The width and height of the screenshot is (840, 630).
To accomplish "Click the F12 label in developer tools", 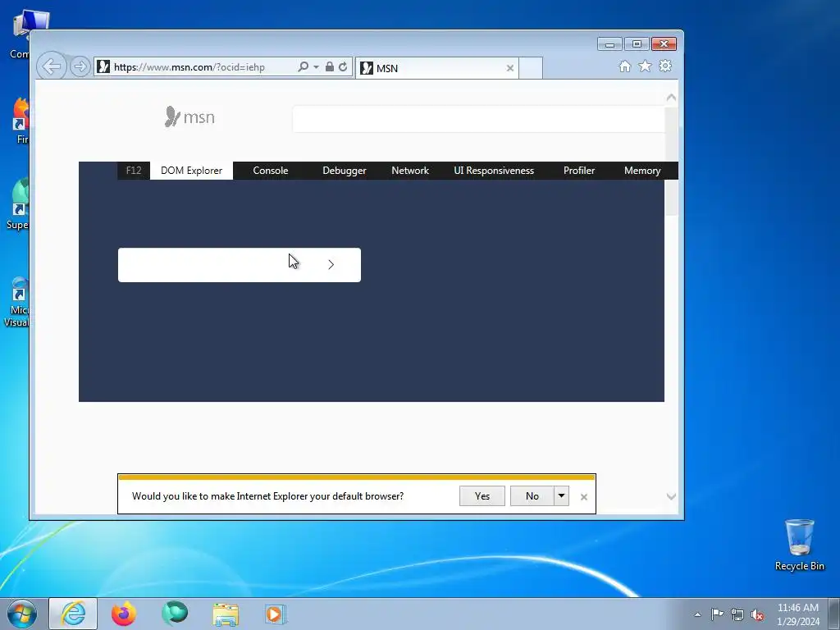I will point(134,171).
